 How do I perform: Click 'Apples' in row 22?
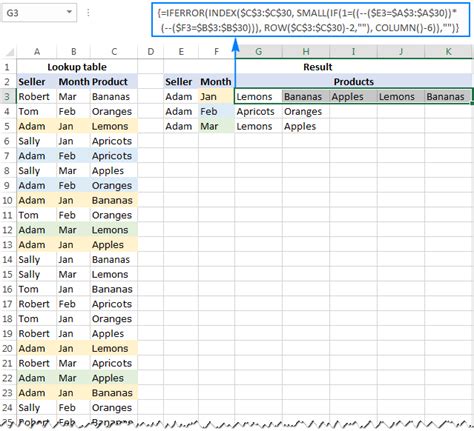pos(108,378)
